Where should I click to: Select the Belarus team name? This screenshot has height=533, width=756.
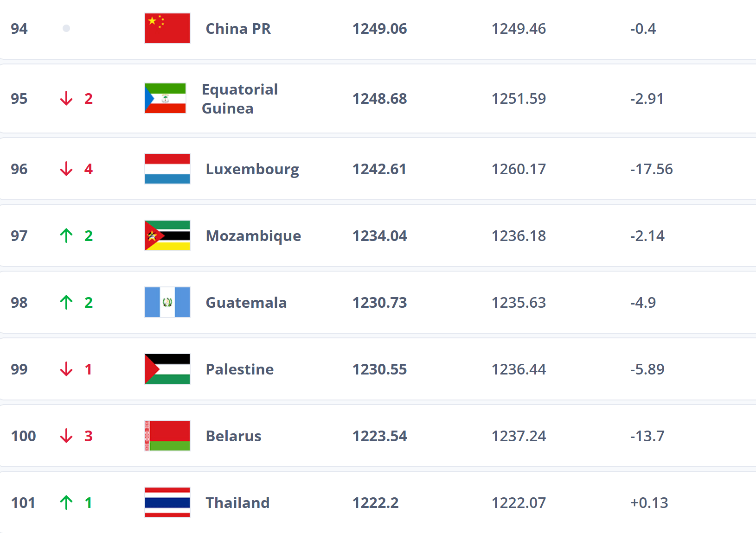pos(233,436)
